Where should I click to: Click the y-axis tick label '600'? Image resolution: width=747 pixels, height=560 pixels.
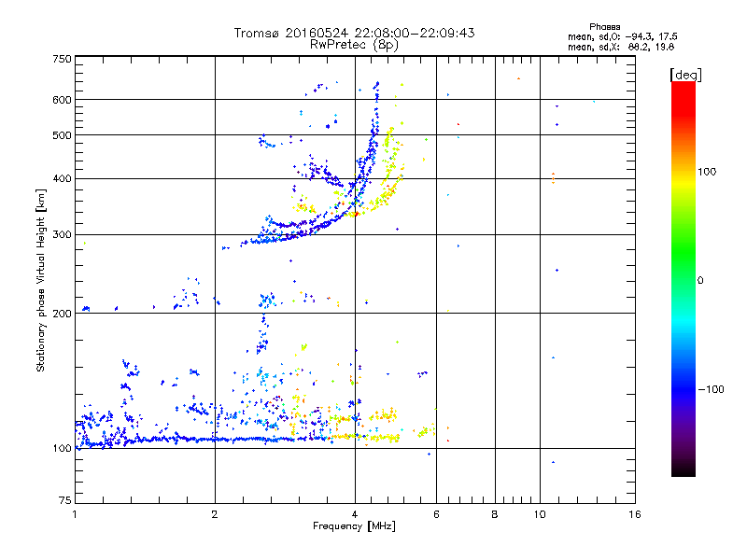[62, 100]
